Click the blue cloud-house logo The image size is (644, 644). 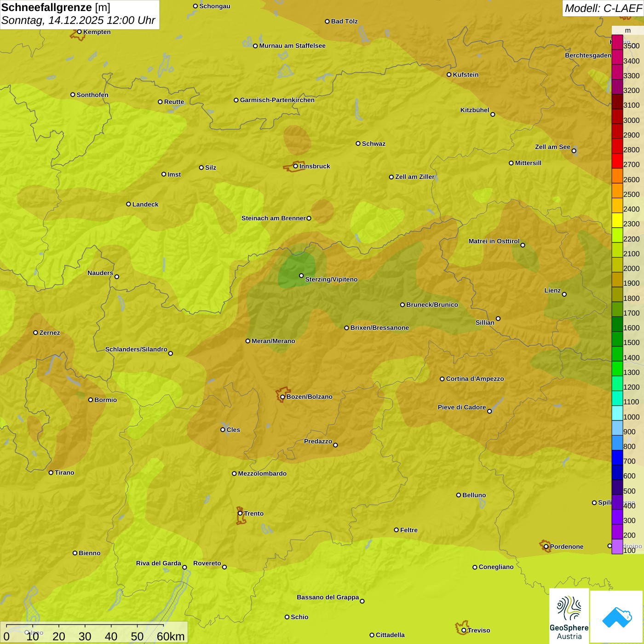click(x=617, y=617)
